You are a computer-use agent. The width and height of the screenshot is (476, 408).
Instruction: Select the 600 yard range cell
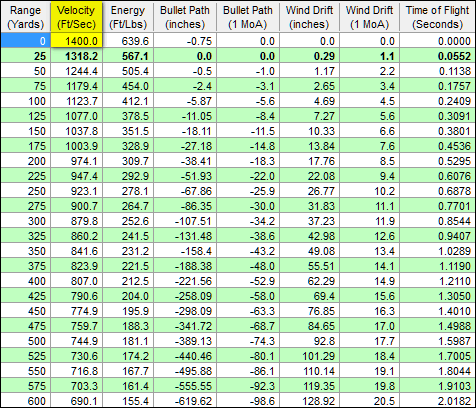point(26,400)
